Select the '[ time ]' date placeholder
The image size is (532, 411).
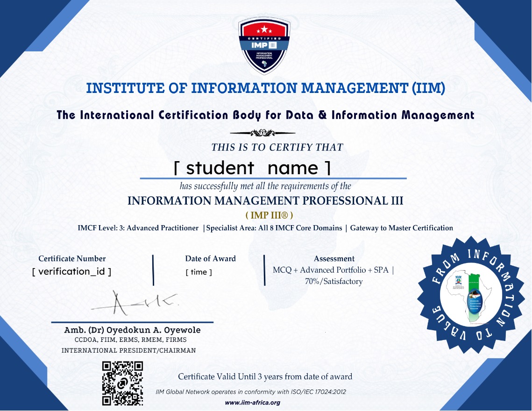tap(199, 272)
